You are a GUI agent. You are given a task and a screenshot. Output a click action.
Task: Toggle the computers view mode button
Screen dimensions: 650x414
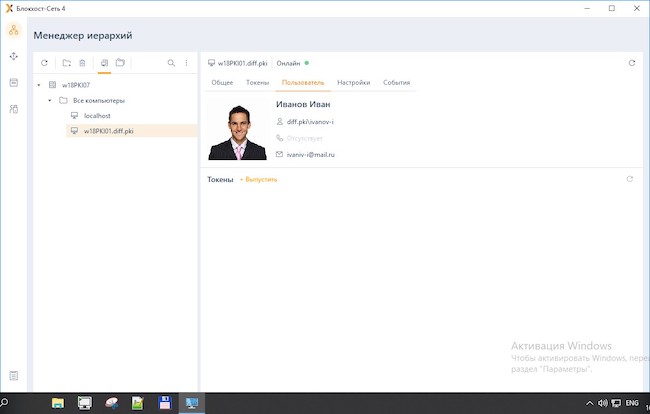(x=104, y=63)
